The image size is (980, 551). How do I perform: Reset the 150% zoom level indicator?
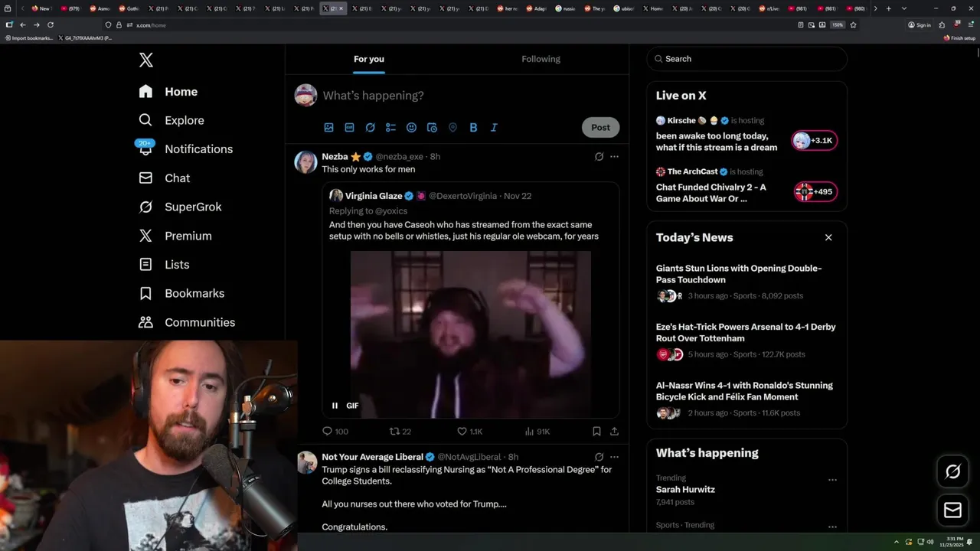click(838, 25)
